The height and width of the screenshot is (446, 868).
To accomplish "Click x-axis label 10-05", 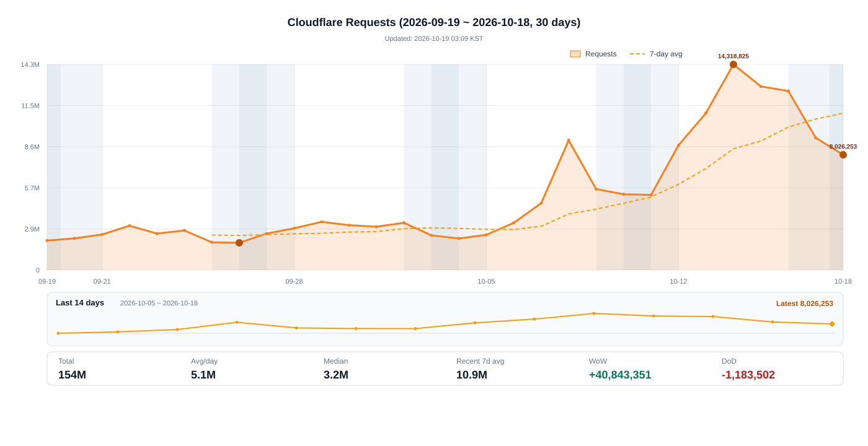I will (x=486, y=281).
